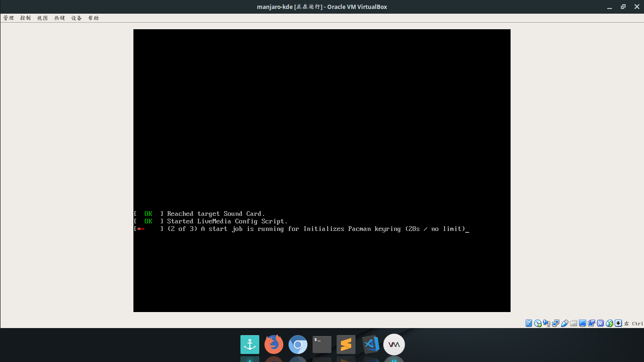Open the 视图 menu
Image resolution: width=644 pixels, height=362 pixels.
click(42, 18)
